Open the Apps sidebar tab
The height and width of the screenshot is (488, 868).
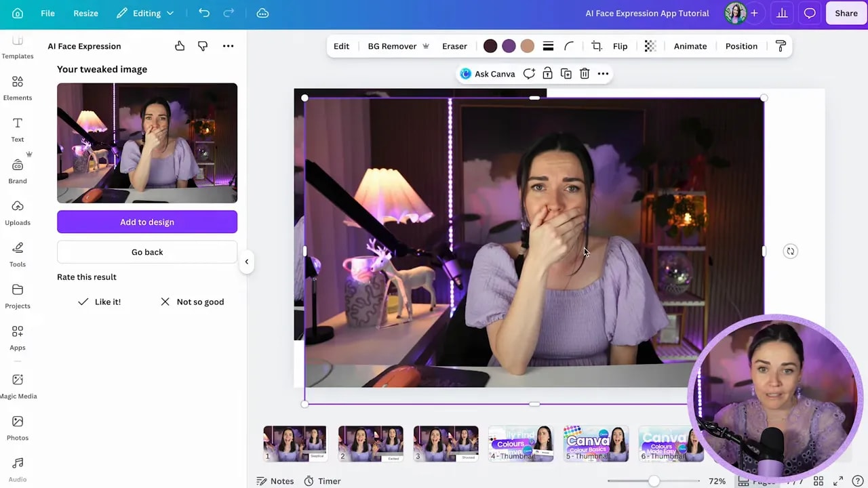click(x=18, y=338)
